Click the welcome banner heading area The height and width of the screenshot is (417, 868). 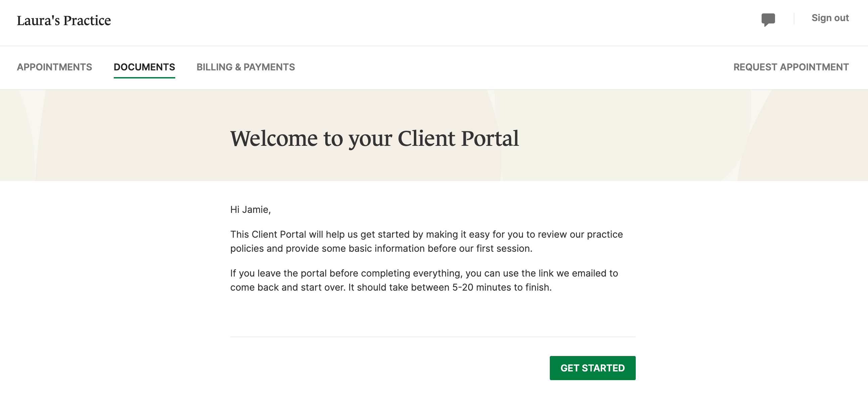[375, 138]
